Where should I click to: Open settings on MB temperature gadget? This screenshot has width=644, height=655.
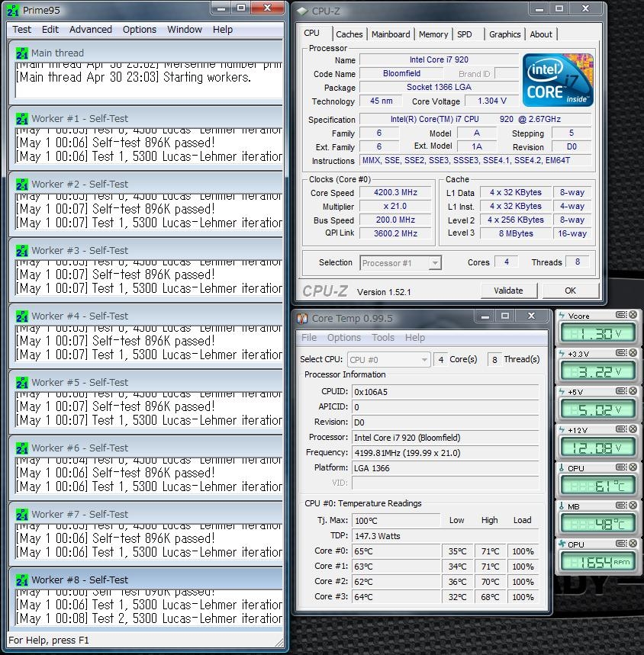[x=622, y=506]
